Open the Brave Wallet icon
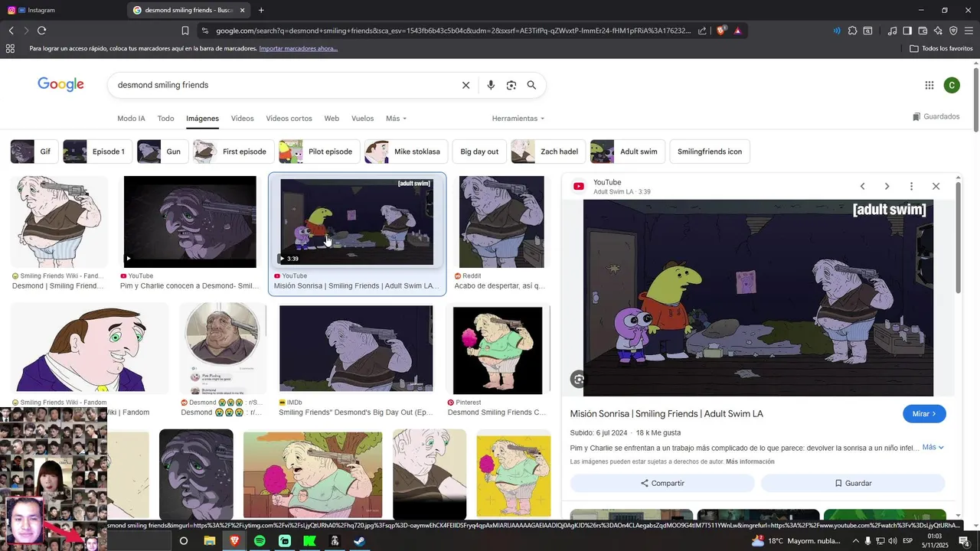 pyautogui.click(x=923, y=31)
